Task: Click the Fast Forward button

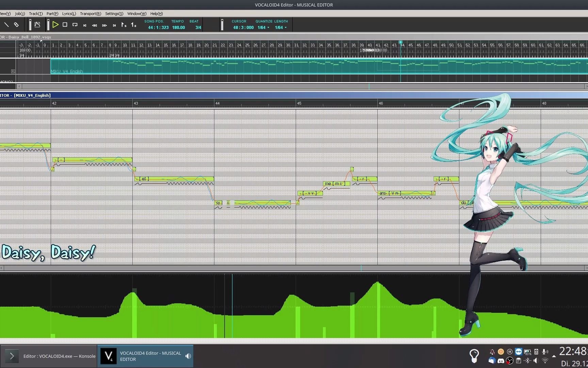Action: [x=104, y=25]
